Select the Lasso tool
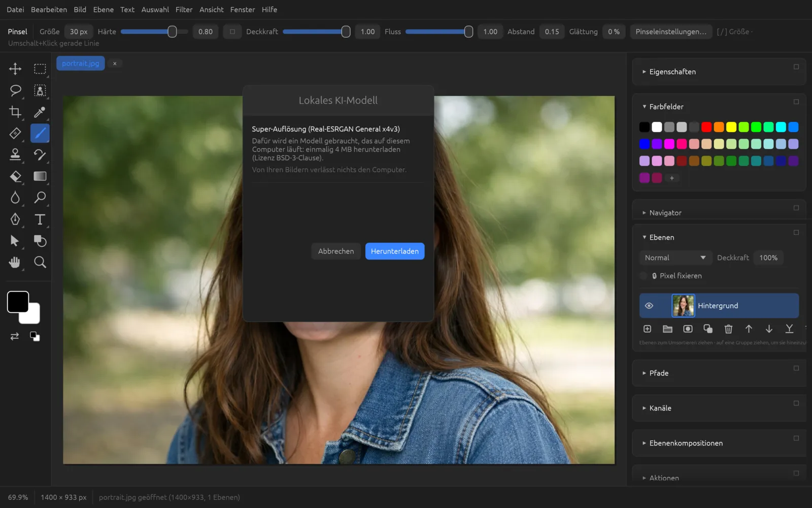Viewport: 812px width, 508px height. pos(15,90)
